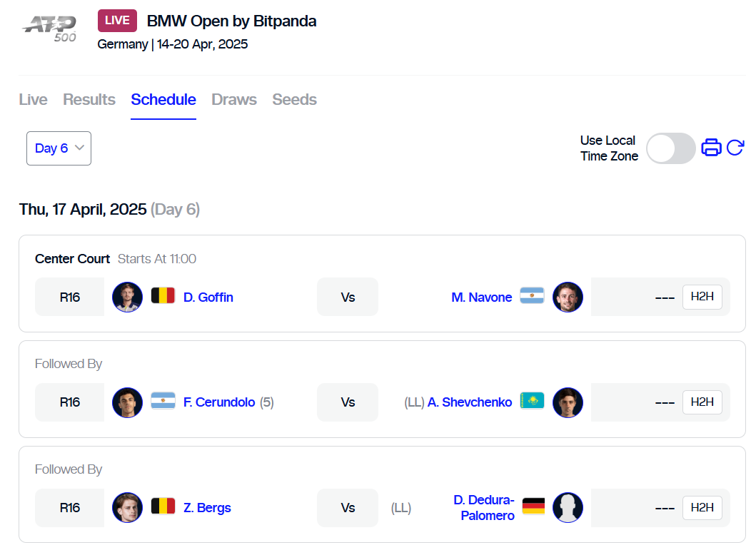The height and width of the screenshot is (550, 756).
Task: Open F. Cerundolo's player profile link
Action: click(219, 402)
